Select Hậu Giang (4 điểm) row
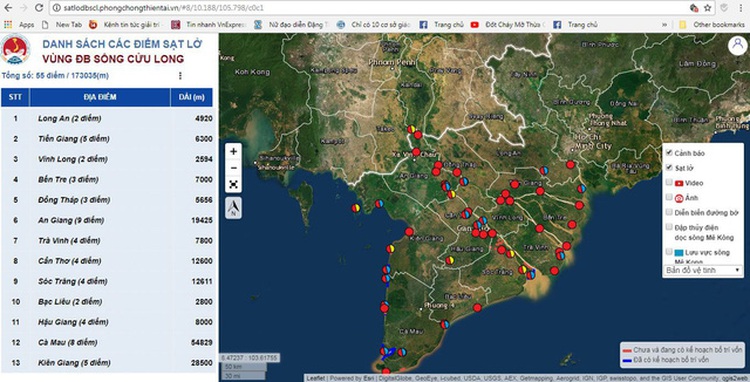 (107, 322)
